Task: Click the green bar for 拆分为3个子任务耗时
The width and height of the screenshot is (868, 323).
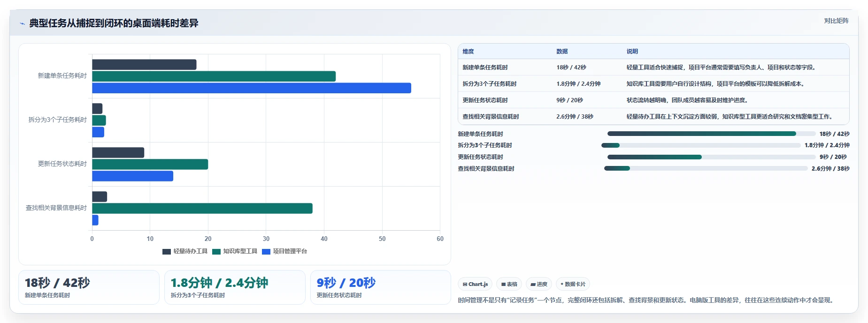Action: [99, 120]
